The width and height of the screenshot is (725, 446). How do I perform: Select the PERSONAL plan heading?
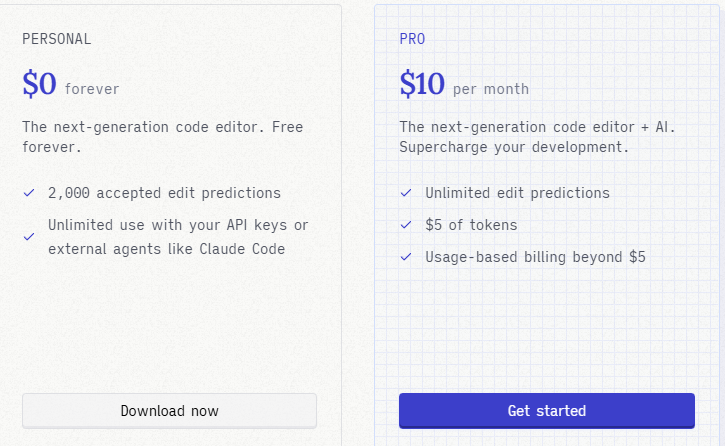point(57,39)
